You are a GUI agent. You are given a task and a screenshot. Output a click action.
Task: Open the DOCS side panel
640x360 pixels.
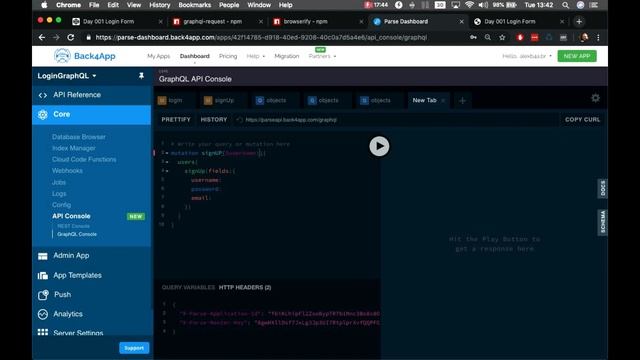(x=603, y=189)
